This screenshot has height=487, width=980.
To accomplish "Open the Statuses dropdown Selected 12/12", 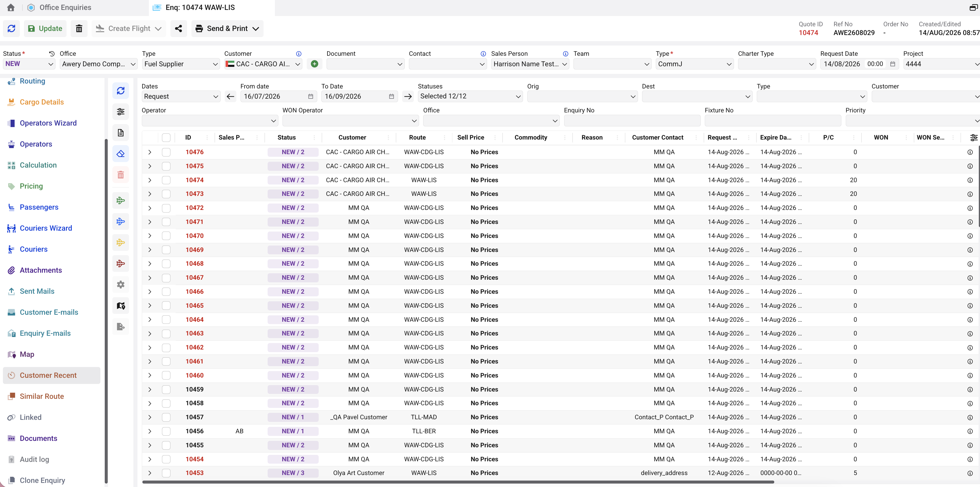I will pyautogui.click(x=470, y=96).
